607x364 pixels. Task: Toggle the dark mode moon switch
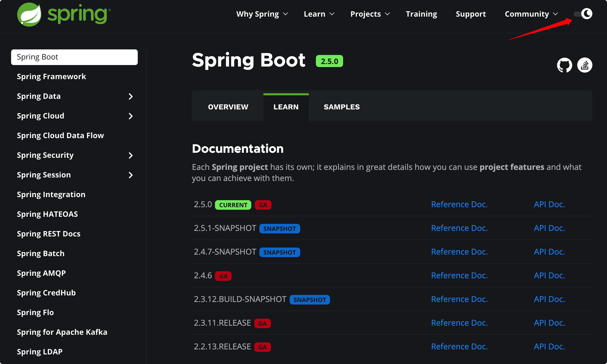[583, 14]
